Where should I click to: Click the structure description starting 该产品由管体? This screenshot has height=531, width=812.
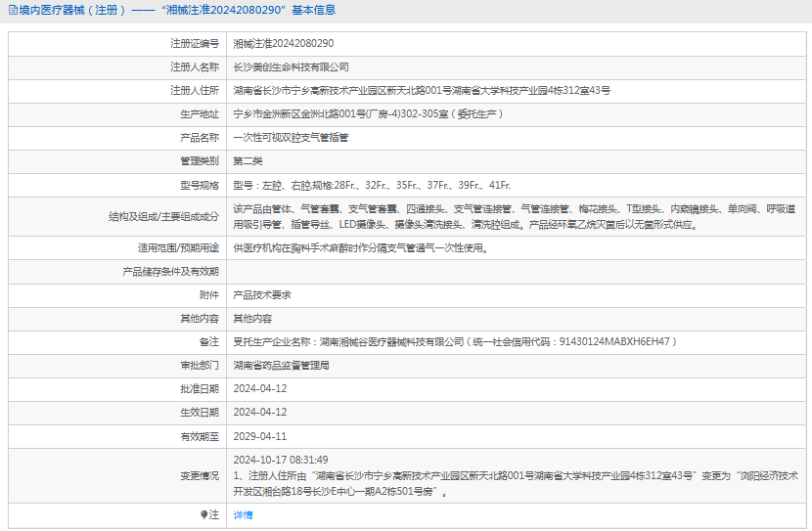[516, 217]
